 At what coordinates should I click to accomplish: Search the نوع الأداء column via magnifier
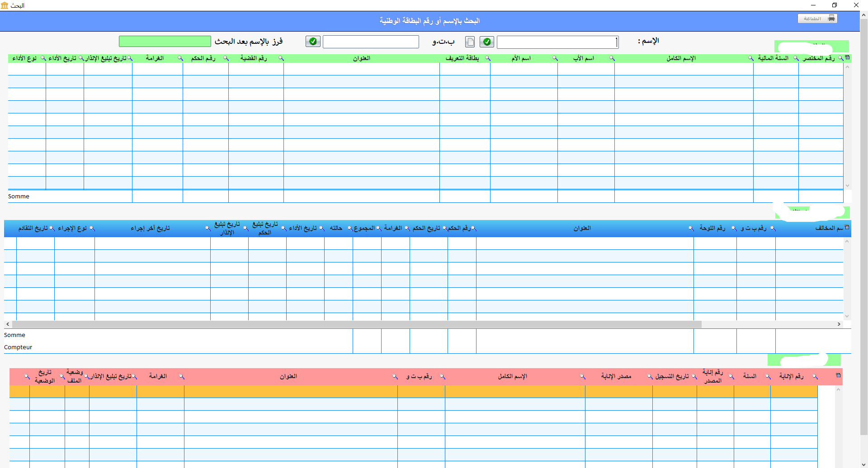coord(43,58)
